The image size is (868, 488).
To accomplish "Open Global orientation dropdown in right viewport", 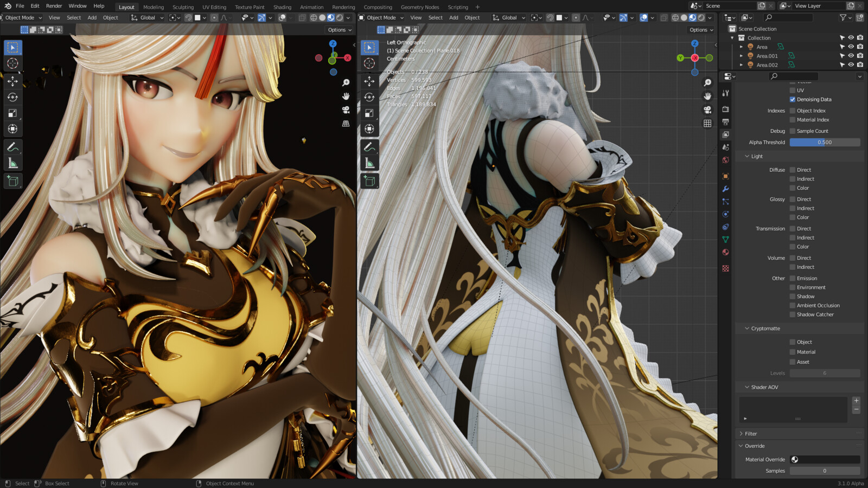I will tap(509, 18).
